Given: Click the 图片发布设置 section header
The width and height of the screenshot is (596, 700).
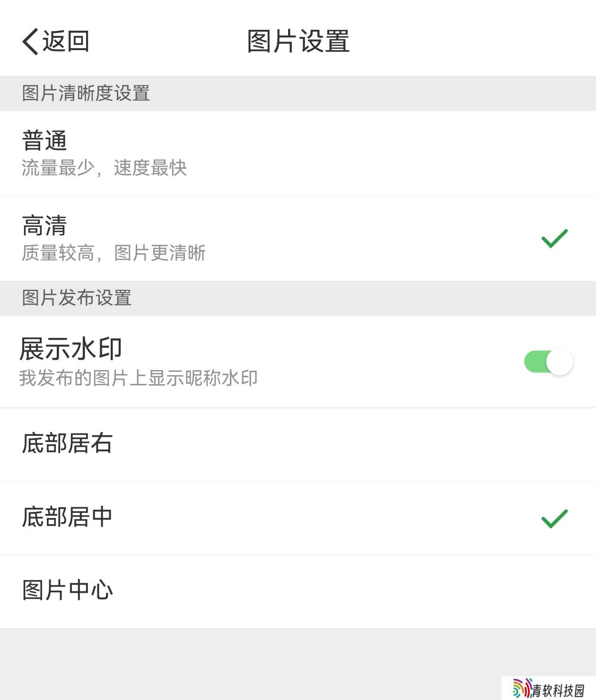Looking at the screenshot, I should coord(77,298).
